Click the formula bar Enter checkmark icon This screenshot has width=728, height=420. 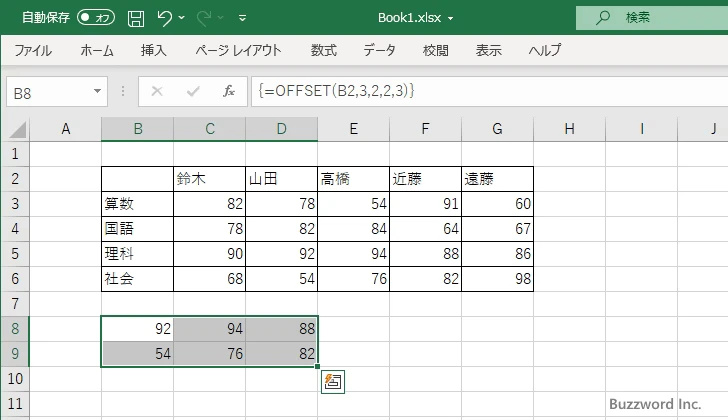[193, 91]
